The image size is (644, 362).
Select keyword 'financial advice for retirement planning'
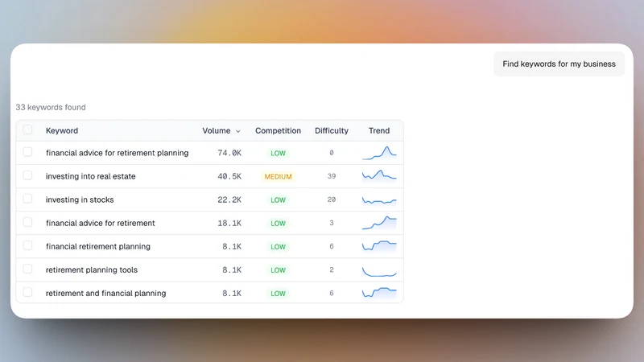tap(117, 153)
